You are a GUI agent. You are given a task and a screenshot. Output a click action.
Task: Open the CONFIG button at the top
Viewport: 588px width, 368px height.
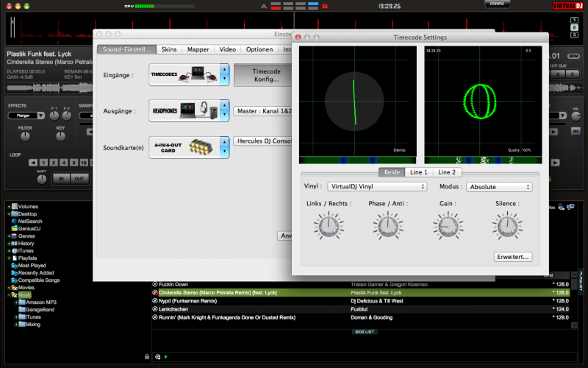[x=497, y=4]
